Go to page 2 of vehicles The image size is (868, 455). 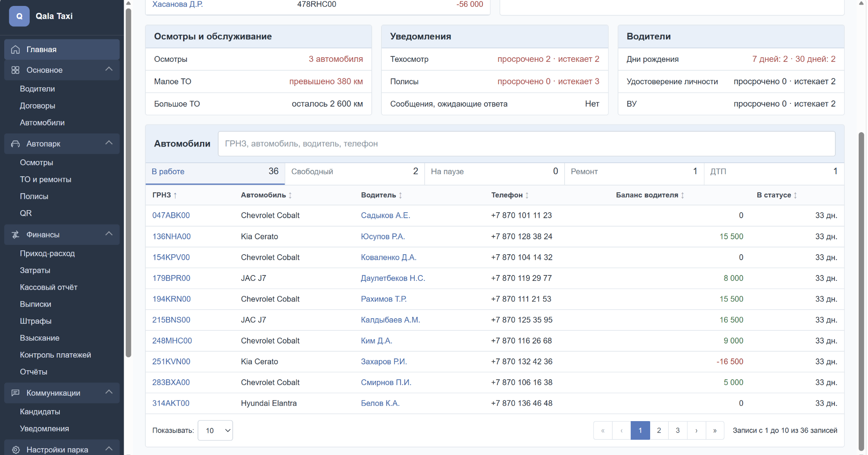click(659, 430)
